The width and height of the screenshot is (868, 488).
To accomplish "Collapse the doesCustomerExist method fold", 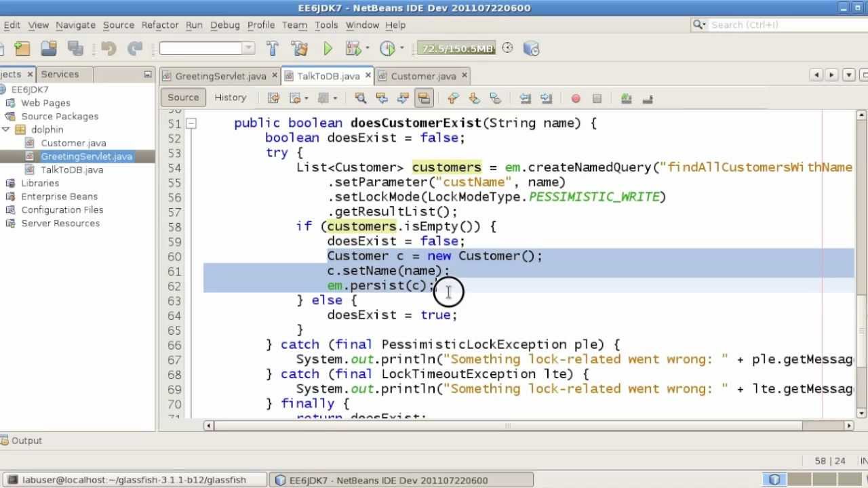I will click(x=191, y=123).
